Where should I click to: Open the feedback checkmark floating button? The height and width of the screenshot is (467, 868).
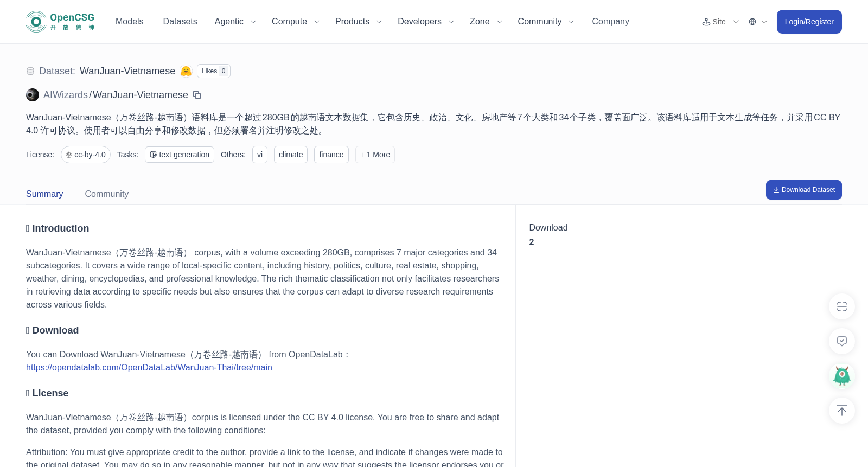point(842,341)
